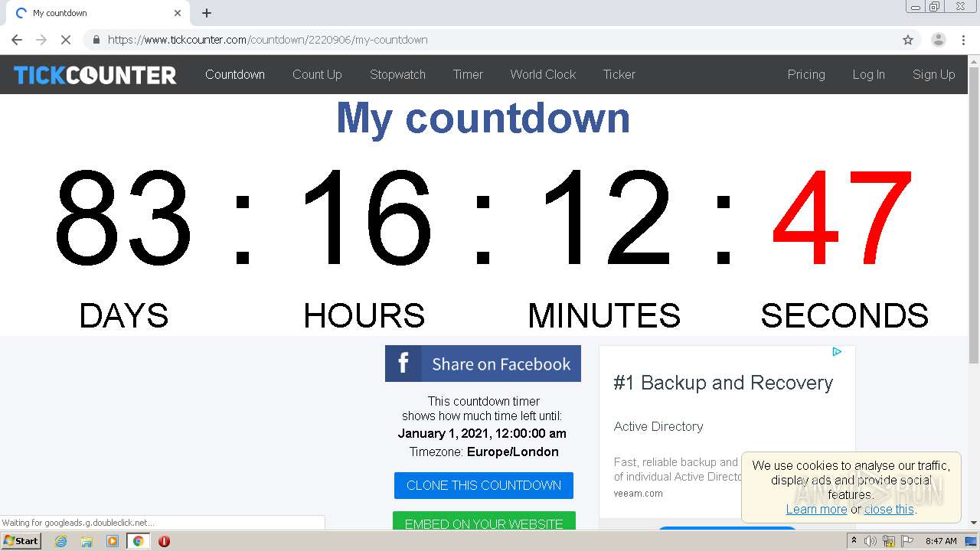The image size is (980, 551).
Task: Open a new browser tab
Action: coord(207,13)
